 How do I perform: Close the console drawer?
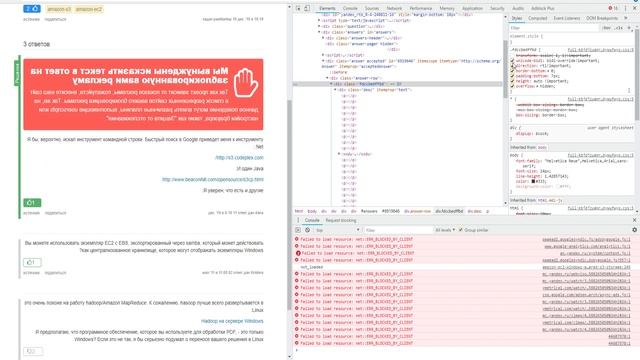point(634,220)
